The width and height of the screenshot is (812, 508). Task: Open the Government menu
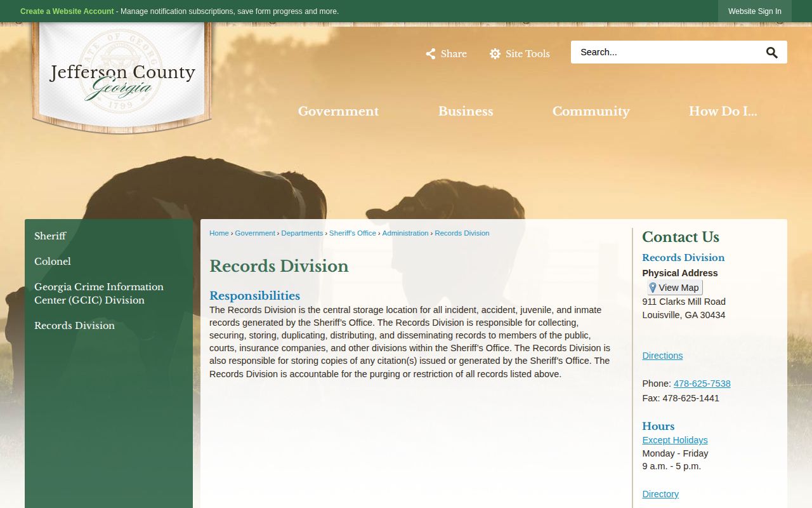tap(338, 111)
